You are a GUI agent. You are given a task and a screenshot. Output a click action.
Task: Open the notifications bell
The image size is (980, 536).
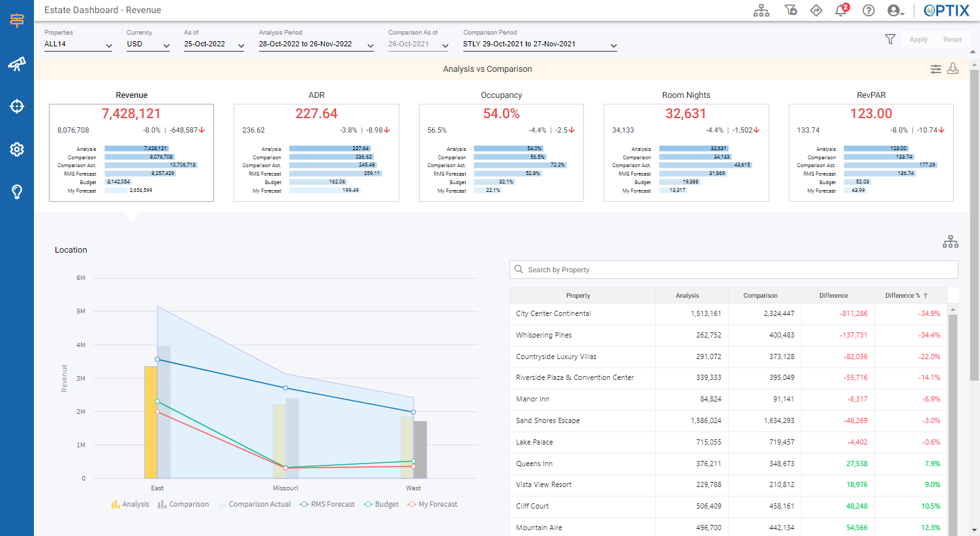point(841,10)
